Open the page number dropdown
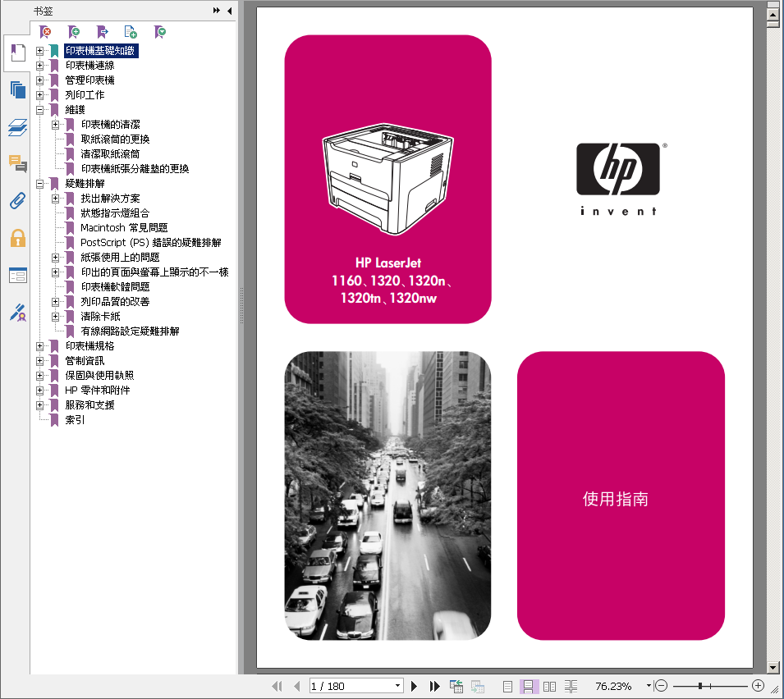This screenshot has width=784, height=699. (398, 686)
